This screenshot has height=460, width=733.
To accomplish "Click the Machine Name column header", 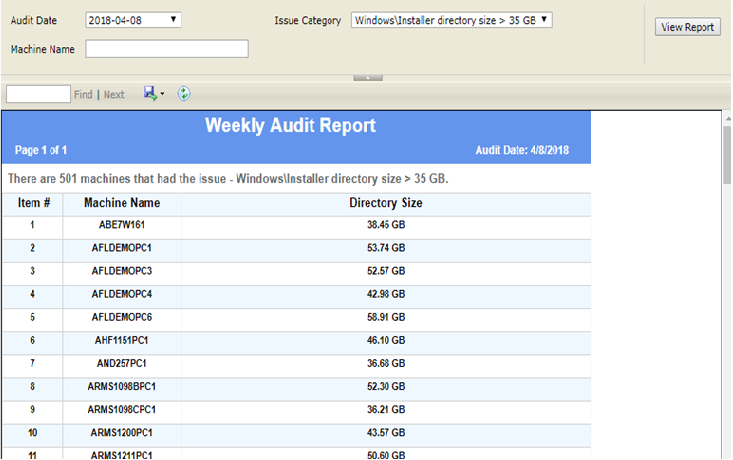I will [x=122, y=203].
